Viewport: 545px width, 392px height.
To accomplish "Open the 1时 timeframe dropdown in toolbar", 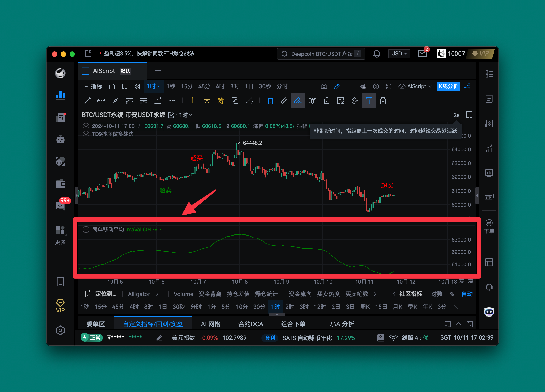I will pyautogui.click(x=154, y=86).
